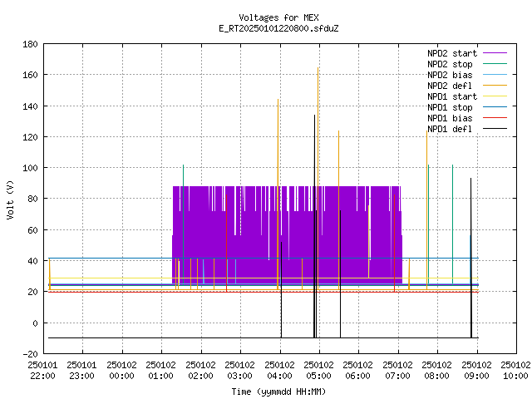Viewport: 532px width, 399px height.
Task: Click the y-axis tick value 40
Action: pyautogui.click(x=32, y=261)
